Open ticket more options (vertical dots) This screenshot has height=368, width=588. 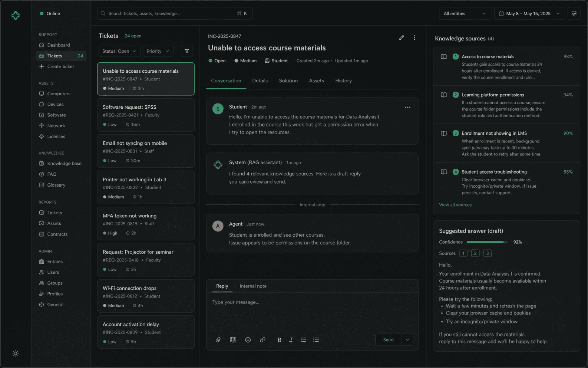tap(414, 37)
